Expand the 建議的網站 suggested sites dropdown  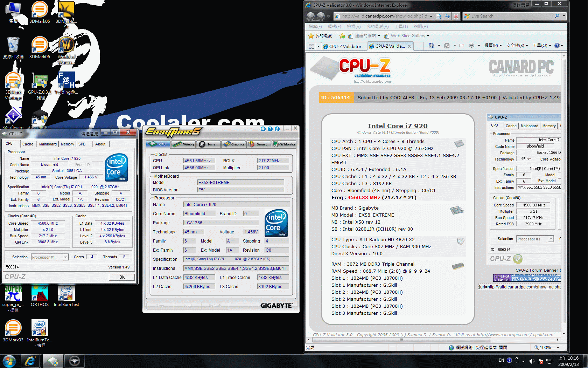point(379,36)
